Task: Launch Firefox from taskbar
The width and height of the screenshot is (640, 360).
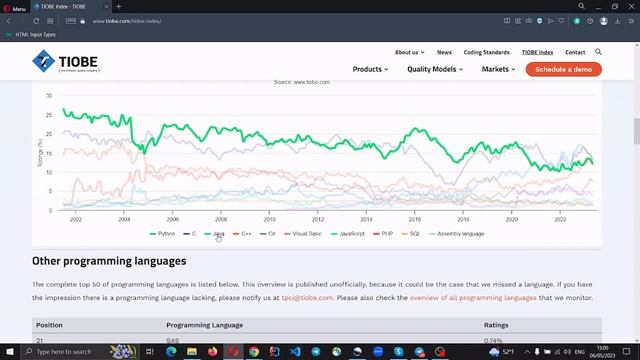Action: pyautogui.click(x=213, y=351)
